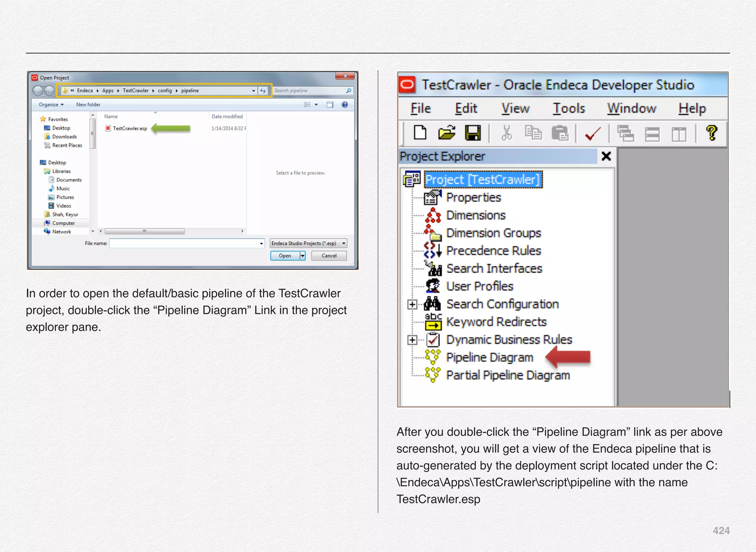Click the red checkmark validate icon

593,133
